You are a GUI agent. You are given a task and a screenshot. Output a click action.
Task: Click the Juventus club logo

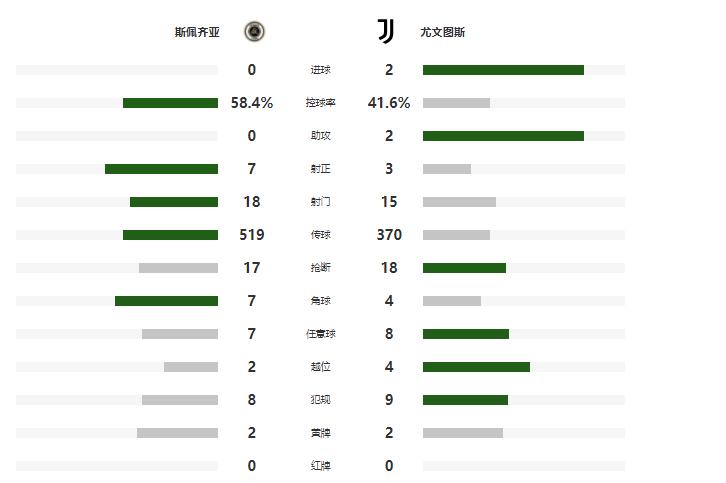(386, 32)
